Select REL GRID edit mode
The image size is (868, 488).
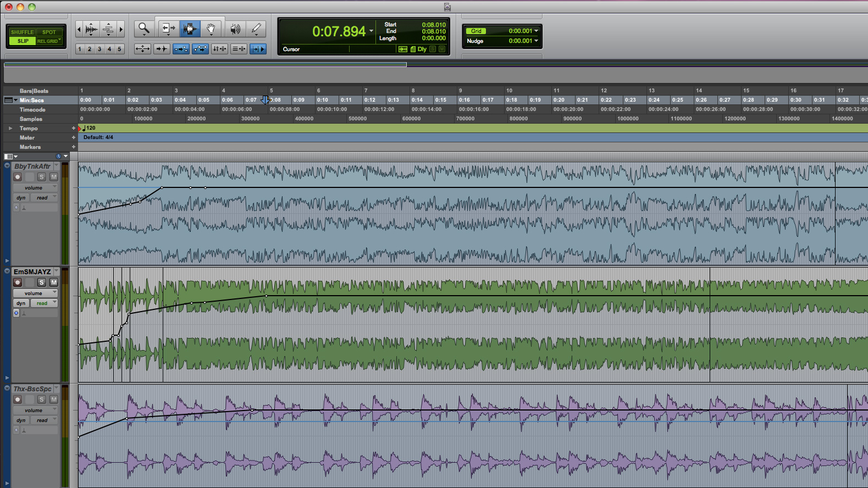point(49,41)
